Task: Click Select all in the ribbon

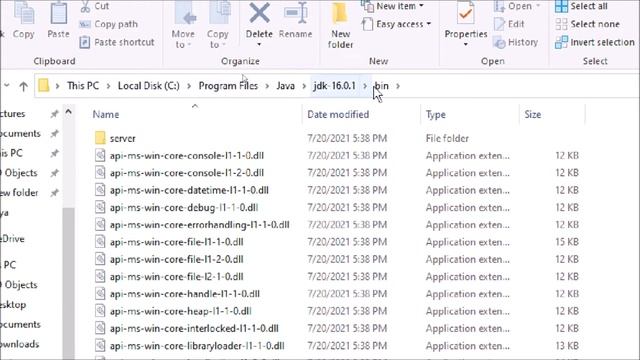Action: (581, 6)
